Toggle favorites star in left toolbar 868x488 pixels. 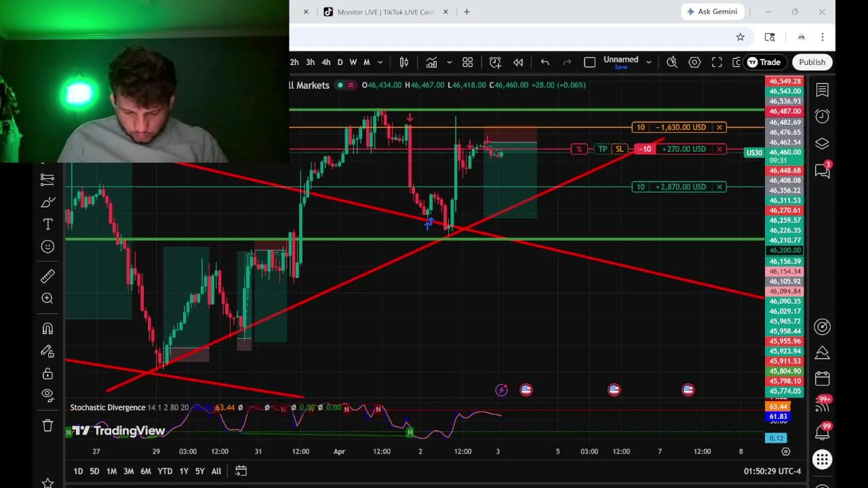(47, 483)
